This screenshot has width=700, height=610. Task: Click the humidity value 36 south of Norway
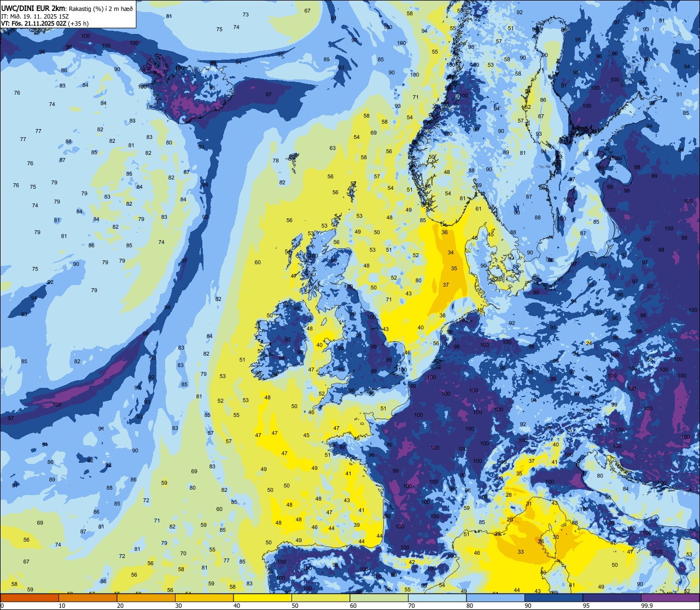[445, 232]
